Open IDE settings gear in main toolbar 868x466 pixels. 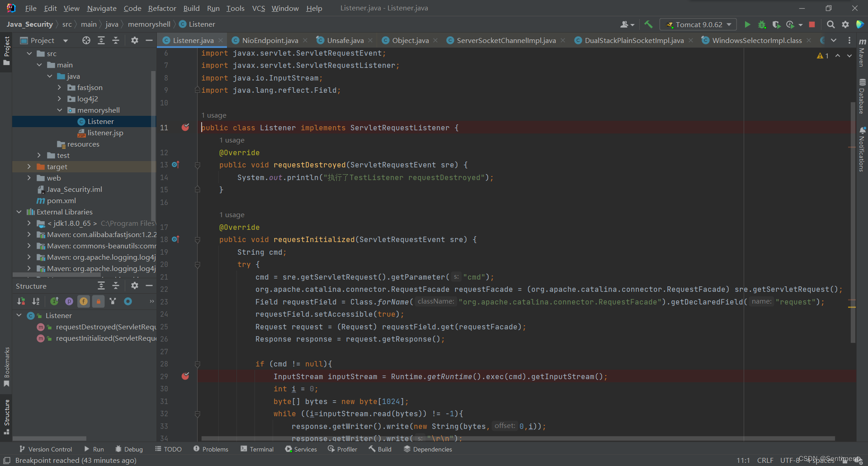pyautogui.click(x=845, y=24)
